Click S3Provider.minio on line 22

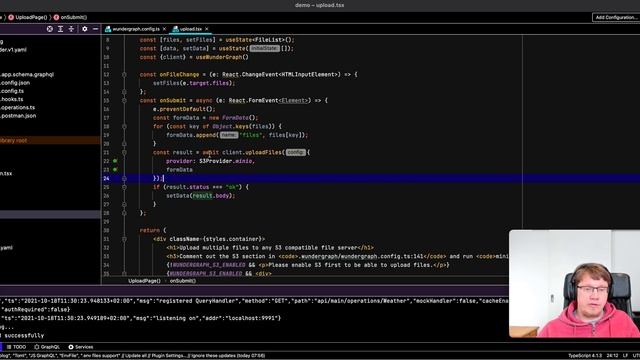[x=226, y=161]
